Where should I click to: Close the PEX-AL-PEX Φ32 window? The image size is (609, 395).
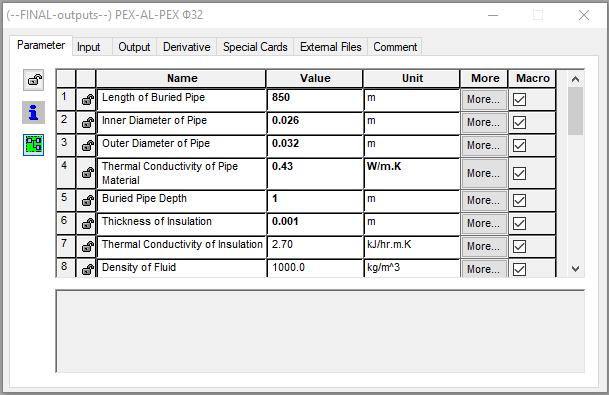[584, 15]
